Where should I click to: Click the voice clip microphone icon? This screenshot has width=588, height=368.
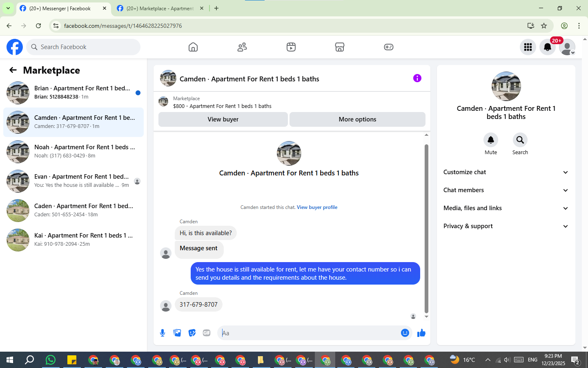[x=163, y=333]
